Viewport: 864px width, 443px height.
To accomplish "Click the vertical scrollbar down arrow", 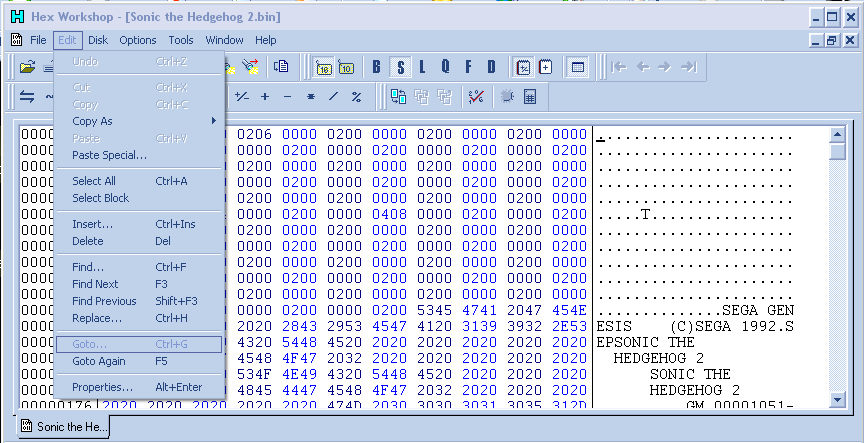I will pos(838,399).
